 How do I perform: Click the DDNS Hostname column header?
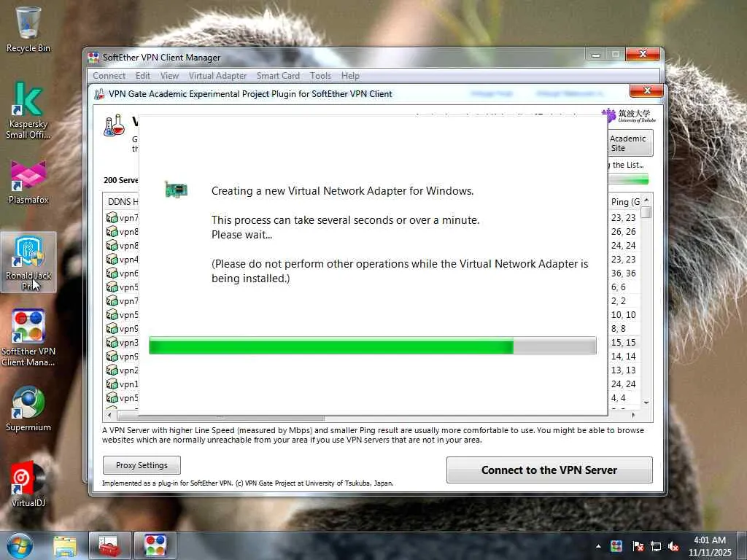click(121, 202)
